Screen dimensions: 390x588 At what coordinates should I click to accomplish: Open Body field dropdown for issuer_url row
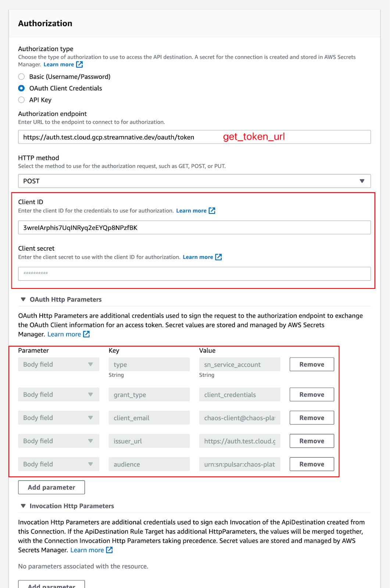pos(58,441)
